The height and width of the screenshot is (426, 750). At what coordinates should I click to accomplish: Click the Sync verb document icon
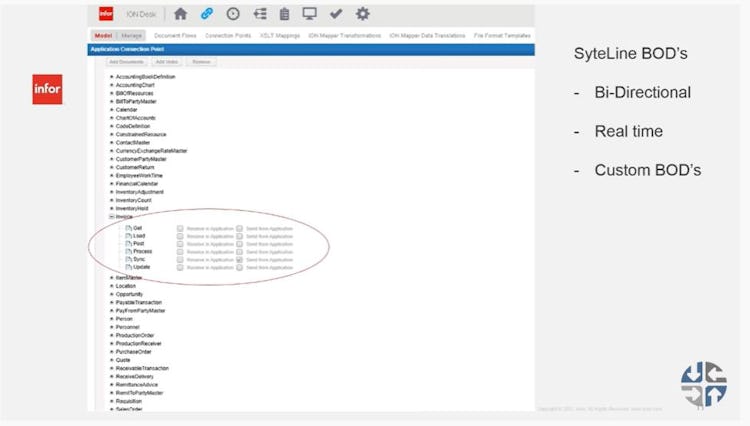(x=128, y=259)
